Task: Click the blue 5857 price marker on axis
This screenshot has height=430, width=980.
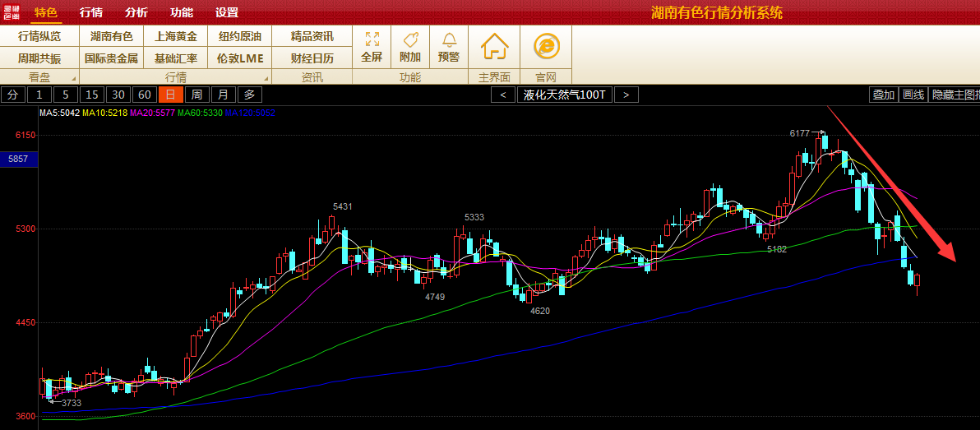Action: (x=18, y=159)
